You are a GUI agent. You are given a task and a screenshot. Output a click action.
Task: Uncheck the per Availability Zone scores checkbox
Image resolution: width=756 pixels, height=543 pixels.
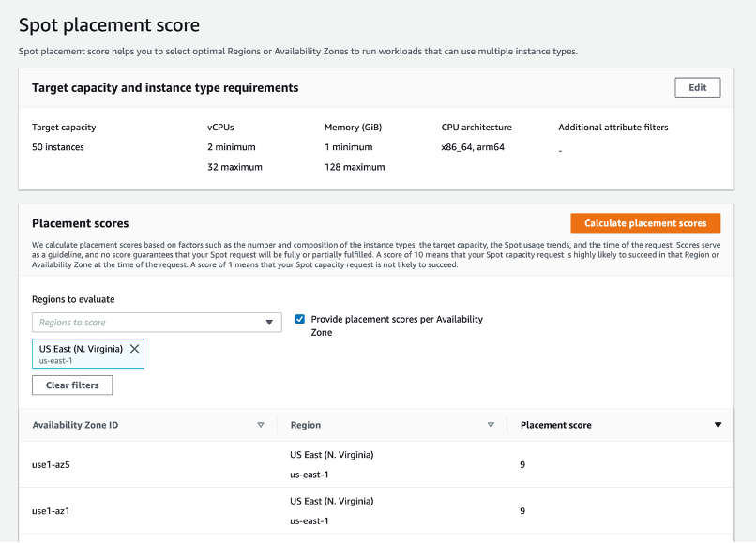pos(300,319)
